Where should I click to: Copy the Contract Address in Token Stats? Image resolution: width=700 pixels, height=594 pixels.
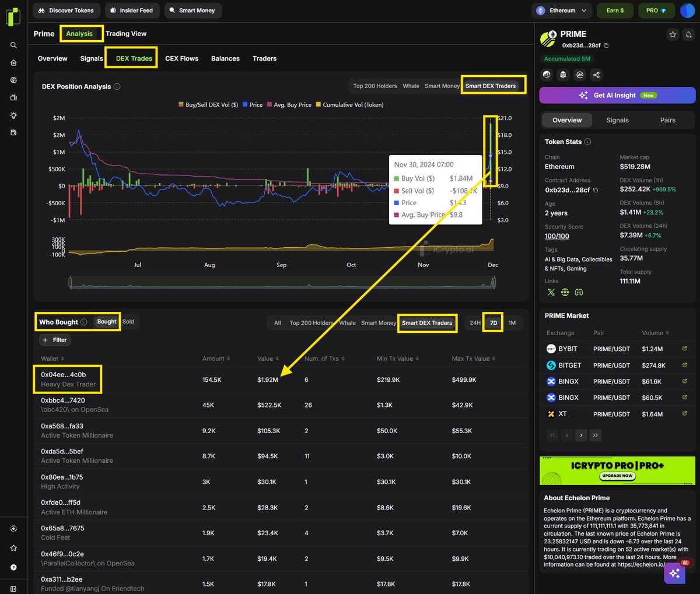[x=595, y=190]
